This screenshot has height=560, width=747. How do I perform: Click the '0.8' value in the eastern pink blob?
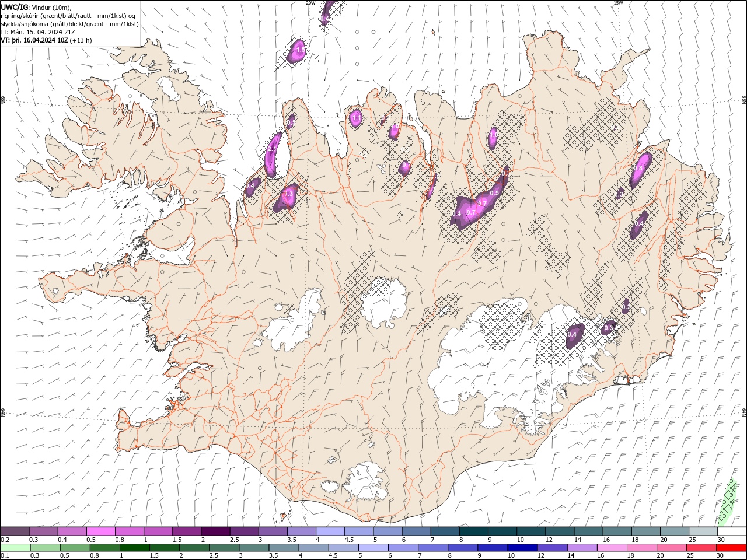tap(638, 169)
